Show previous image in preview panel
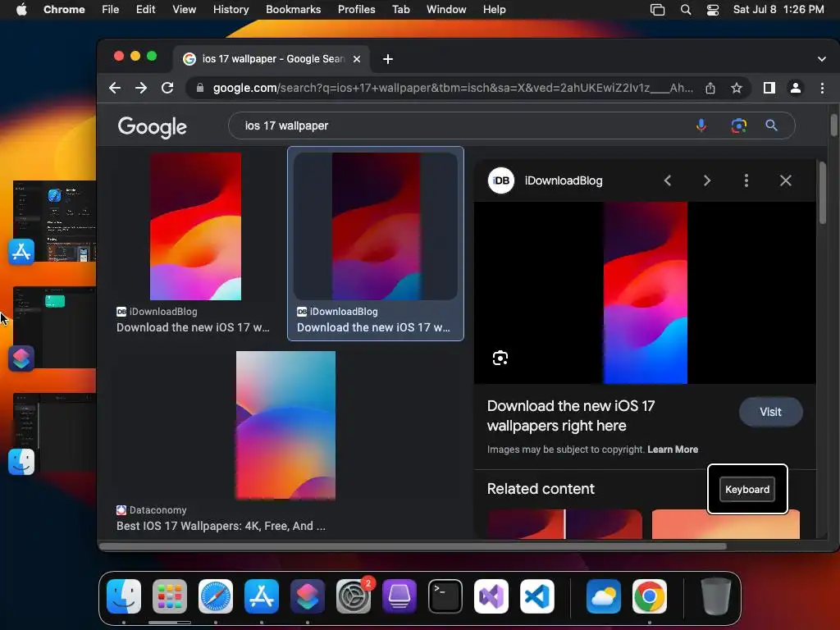 point(668,180)
